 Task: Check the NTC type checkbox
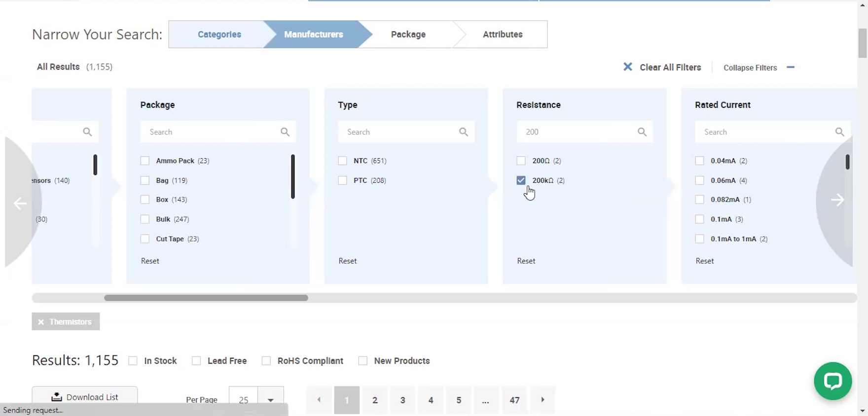(x=343, y=161)
